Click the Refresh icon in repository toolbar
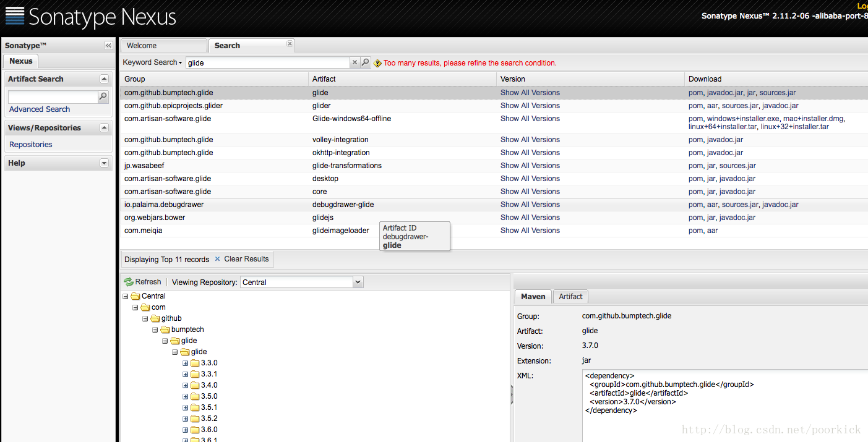Screen dimensions: 868x442 (129, 282)
